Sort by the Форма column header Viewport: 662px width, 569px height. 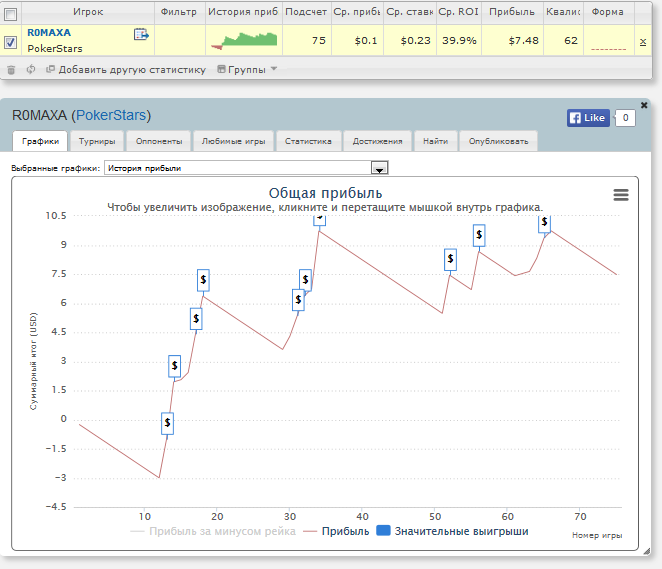tap(608, 12)
